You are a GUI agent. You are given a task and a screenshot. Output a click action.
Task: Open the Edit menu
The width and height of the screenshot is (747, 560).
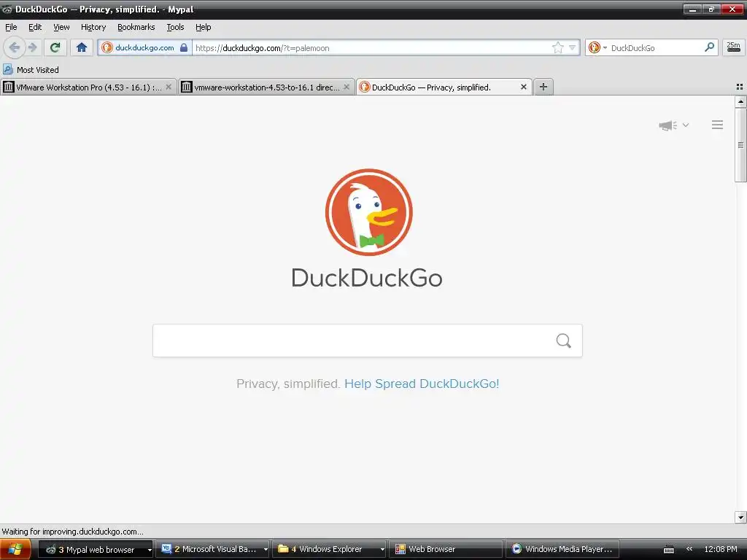coord(35,27)
